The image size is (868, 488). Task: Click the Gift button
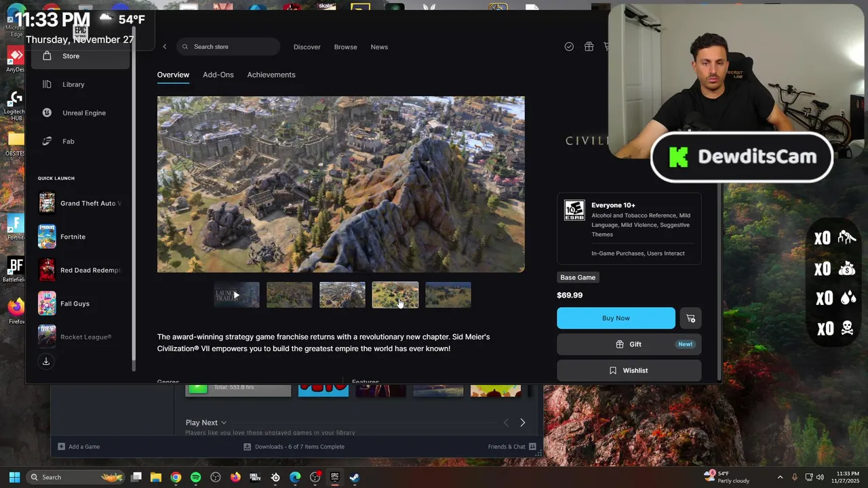click(x=629, y=344)
